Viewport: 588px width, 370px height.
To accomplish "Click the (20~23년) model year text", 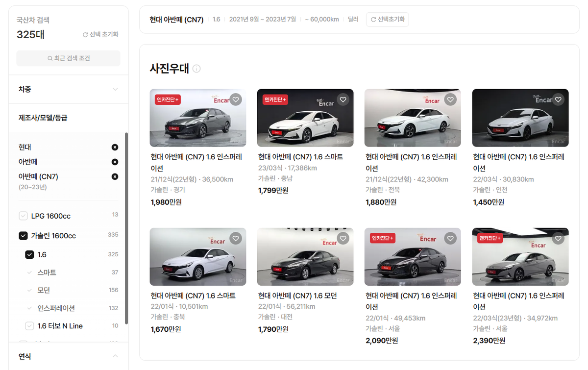I will click(x=33, y=187).
